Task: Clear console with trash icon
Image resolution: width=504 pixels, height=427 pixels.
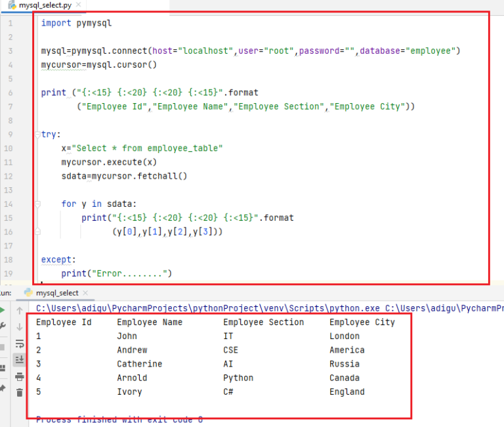Action: click(x=20, y=392)
